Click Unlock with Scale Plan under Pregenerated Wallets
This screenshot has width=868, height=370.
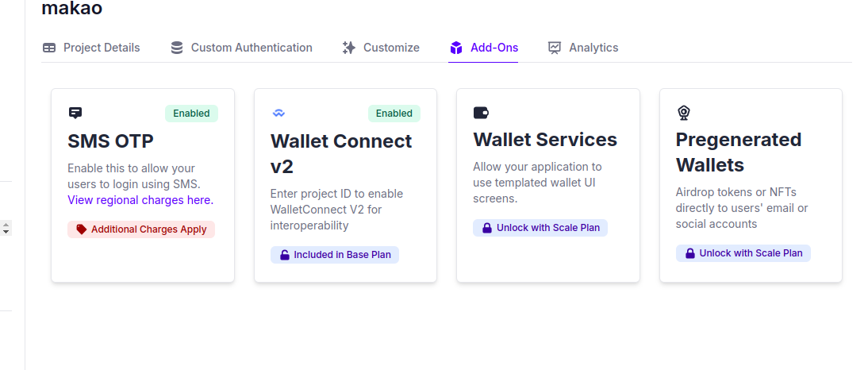click(743, 253)
